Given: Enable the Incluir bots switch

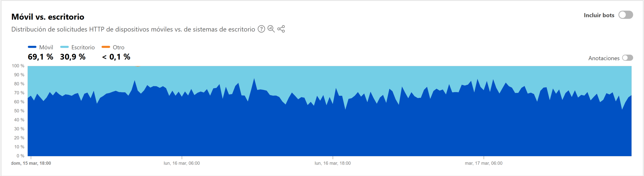Looking at the screenshot, I should coord(626,15).
